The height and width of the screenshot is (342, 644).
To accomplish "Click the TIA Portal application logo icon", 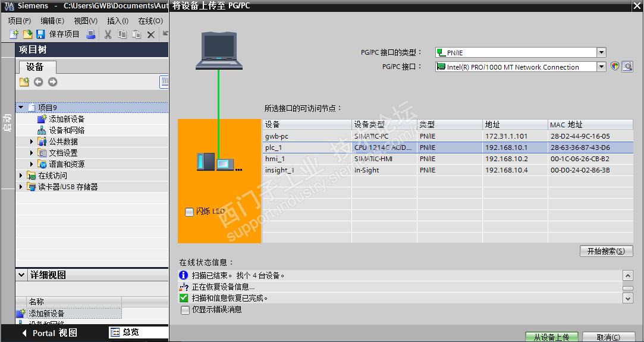I will (x=9, y=6).
